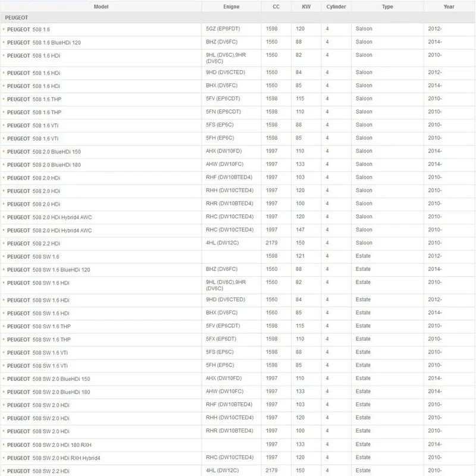476x476 pixels.
Task: Click the Type column header
Action: coord(387,7)
